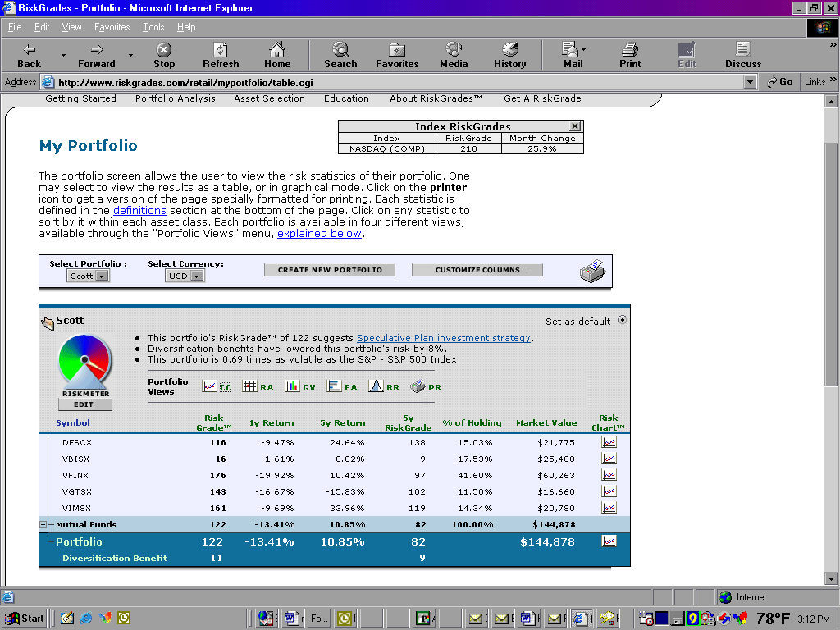Expand the toolbar overflow chevron
The height and width of the screenshot is (630, 840).
point(833,46)
